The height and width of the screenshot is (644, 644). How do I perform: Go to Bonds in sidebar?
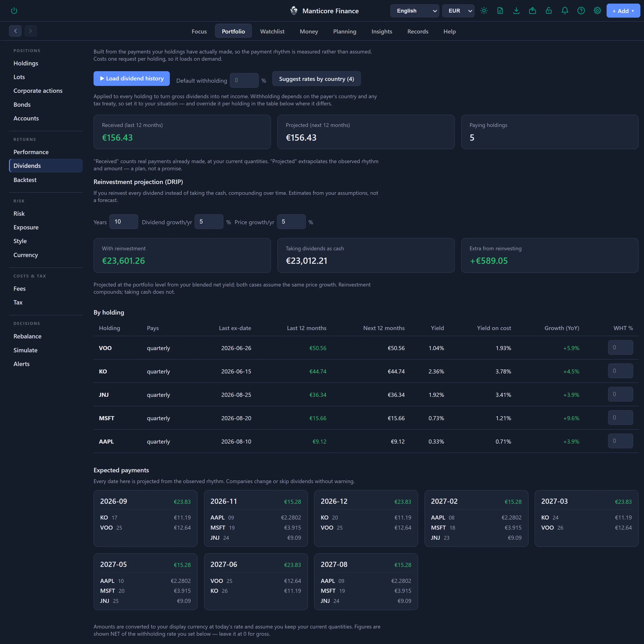pyautogui.click(x=46, y=105)
